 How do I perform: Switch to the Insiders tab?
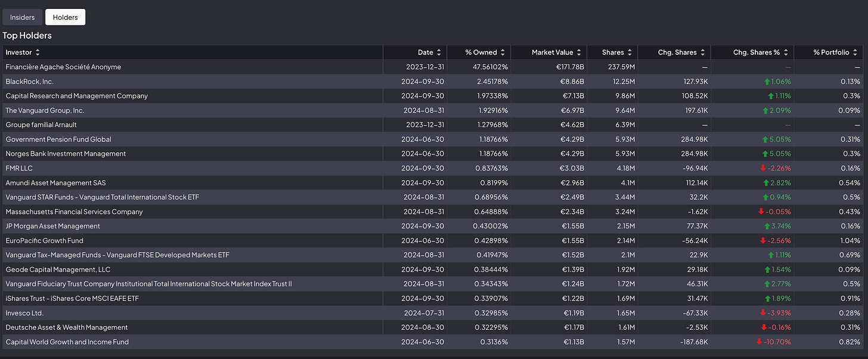(x=23, y=17)
